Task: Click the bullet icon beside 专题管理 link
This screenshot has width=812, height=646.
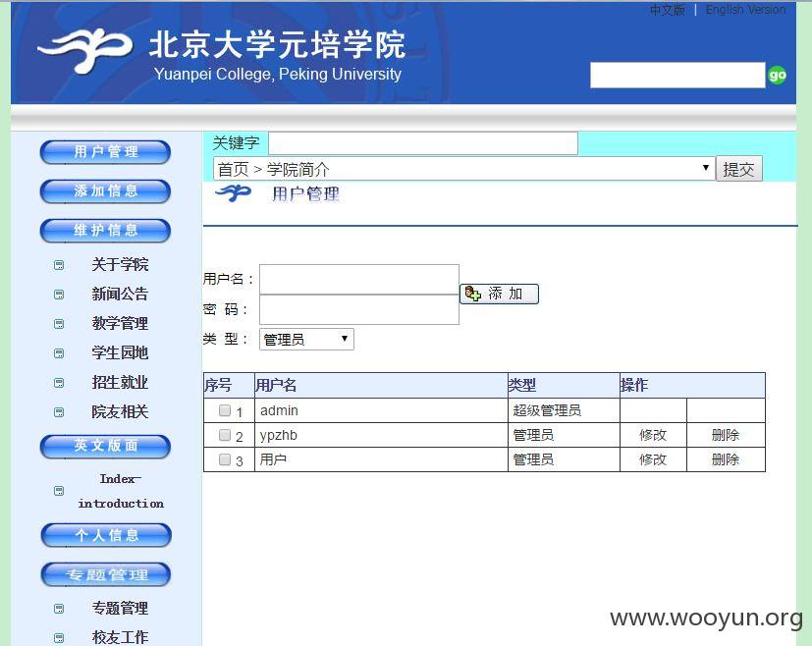Action: tap(59, 609)
